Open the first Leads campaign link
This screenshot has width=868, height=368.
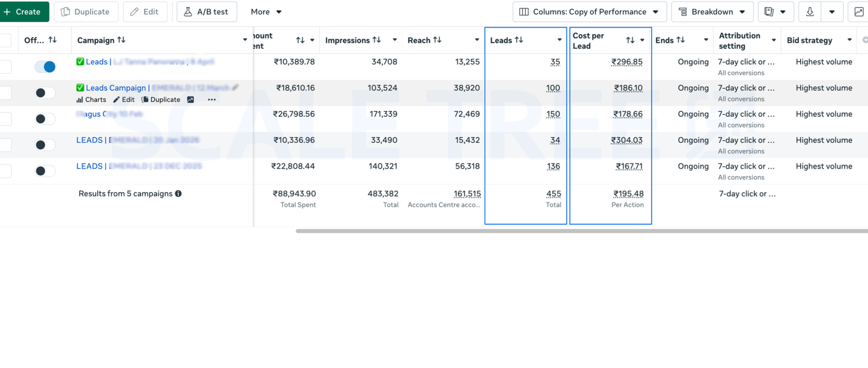(x=145, y=62)
